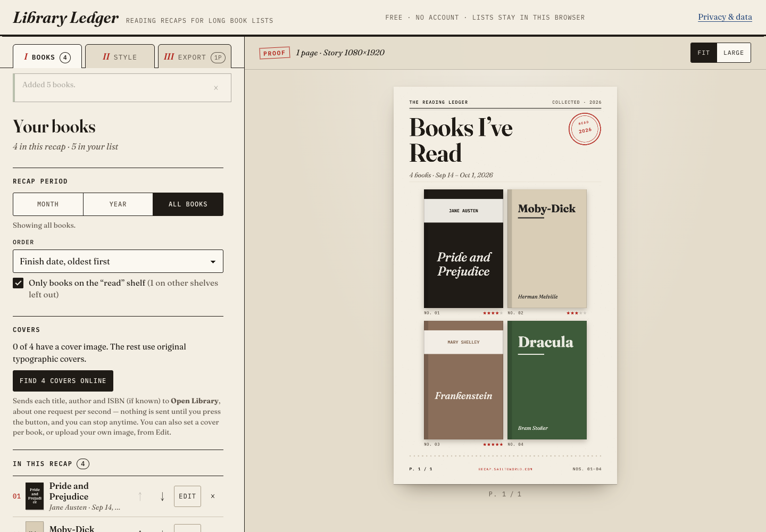
Task: Click the "Covers" section heading
Action: (27, 330)
